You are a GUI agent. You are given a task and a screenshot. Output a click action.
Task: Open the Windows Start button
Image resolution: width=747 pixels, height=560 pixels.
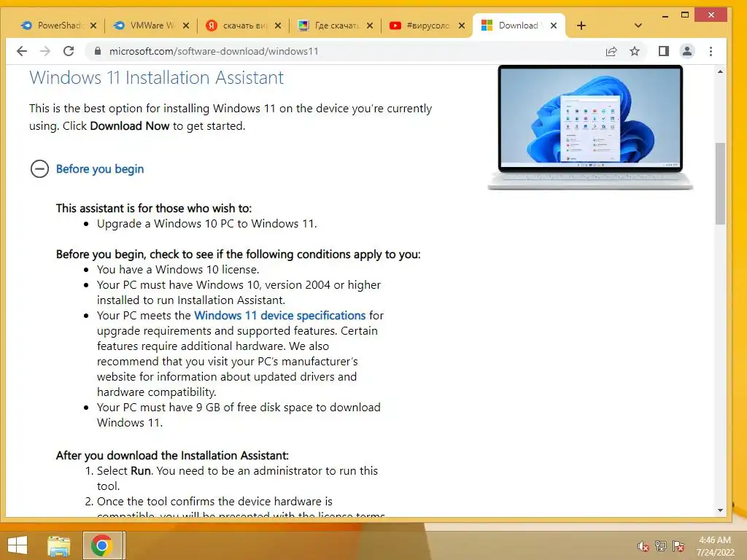[18, 545]
